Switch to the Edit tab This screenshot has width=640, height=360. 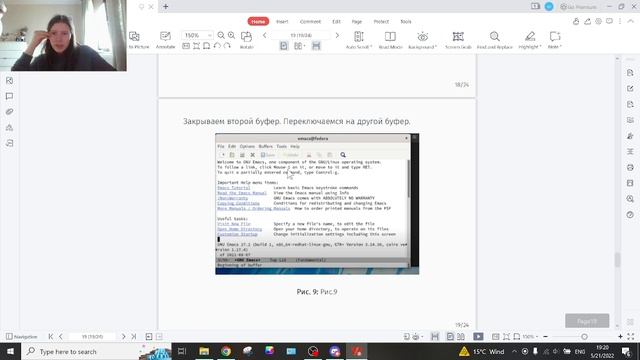coord(336,21)
